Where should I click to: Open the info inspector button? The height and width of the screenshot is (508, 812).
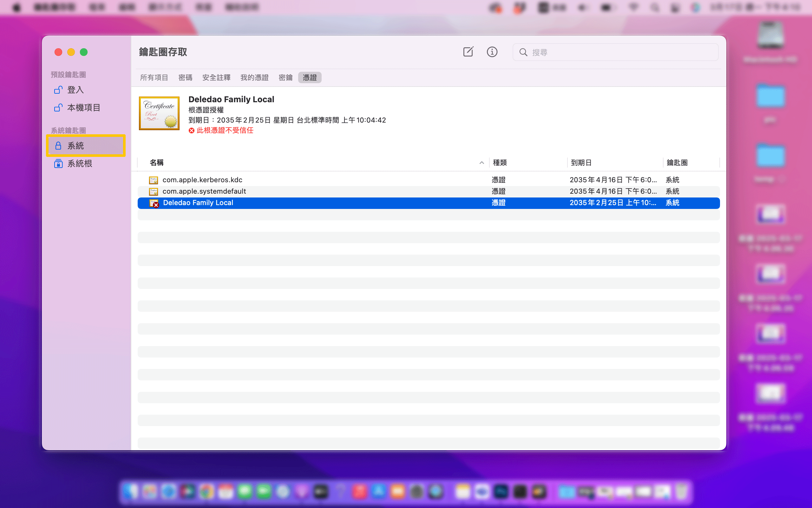pyautogui.click(x=492, y=52)
